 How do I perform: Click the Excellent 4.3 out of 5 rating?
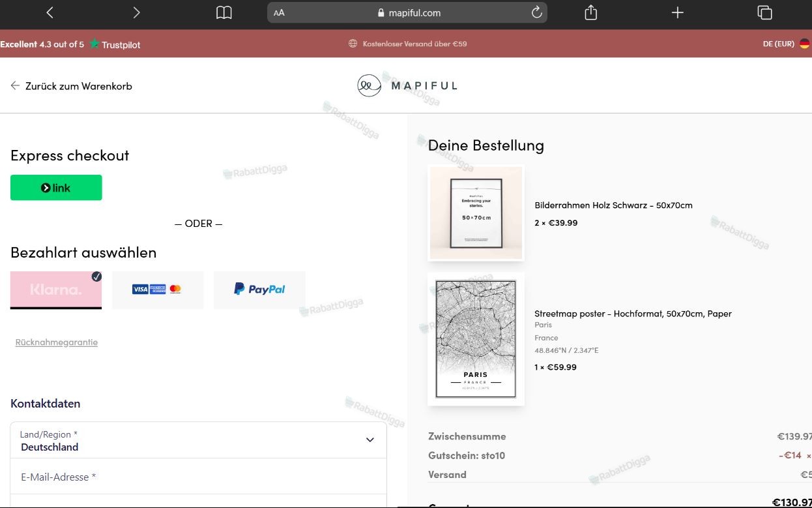tap(42, 44)
